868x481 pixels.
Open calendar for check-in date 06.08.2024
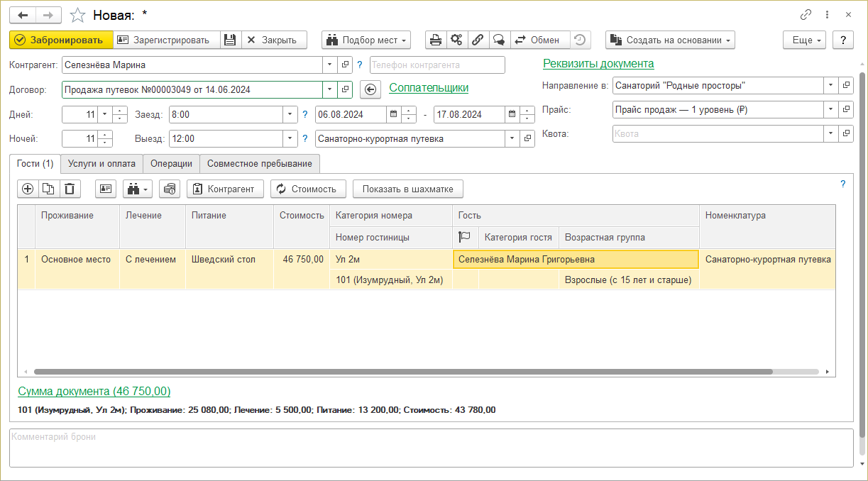[393, 114]
